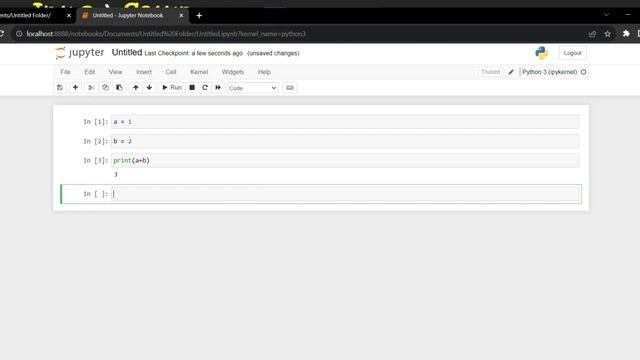The width and height of the screenshot is (640, 360).
Task: Click the Logout button
Action: pyautogui.click(x=572, y=53)
